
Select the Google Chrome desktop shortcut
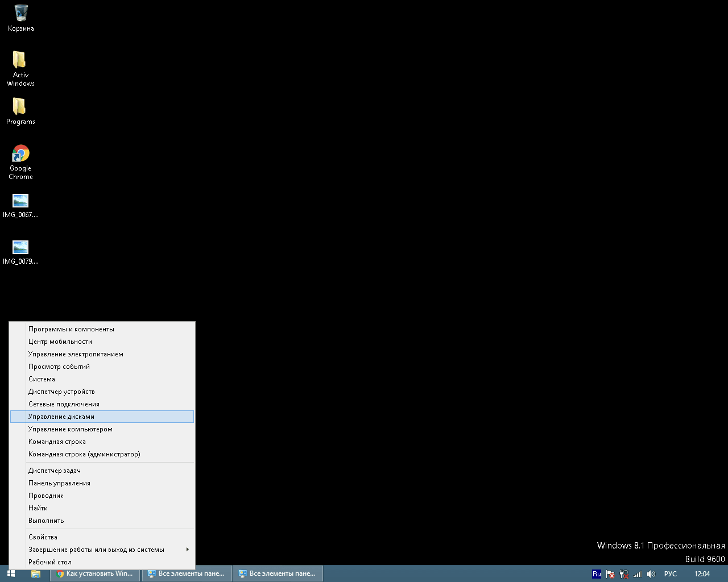click(20, 162)
